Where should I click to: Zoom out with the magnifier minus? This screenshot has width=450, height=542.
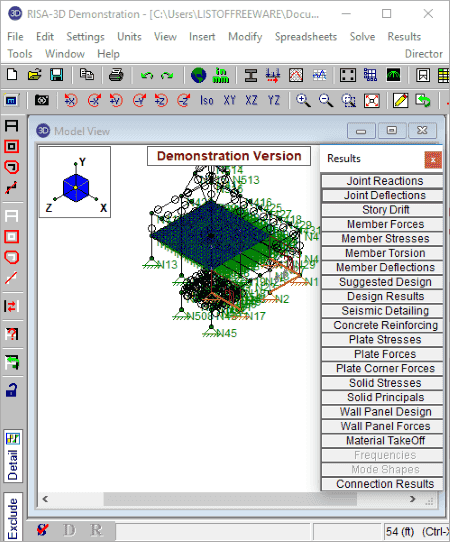click(x=326, y=101)
